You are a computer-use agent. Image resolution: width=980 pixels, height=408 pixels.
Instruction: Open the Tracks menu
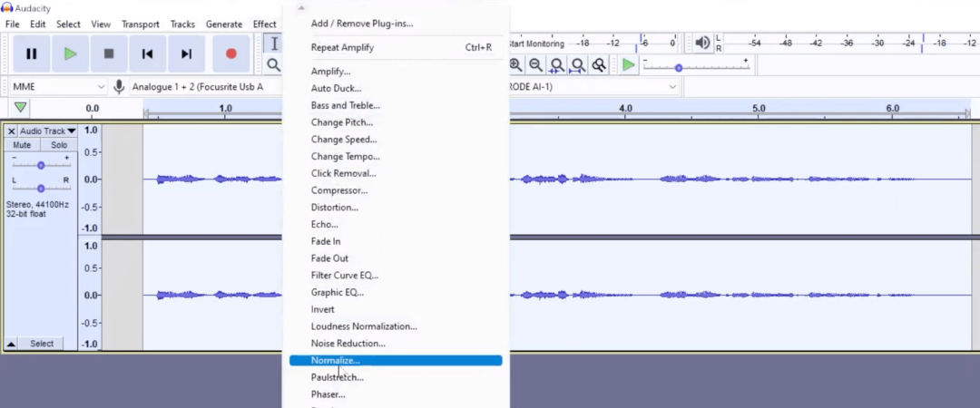(182, 24)
